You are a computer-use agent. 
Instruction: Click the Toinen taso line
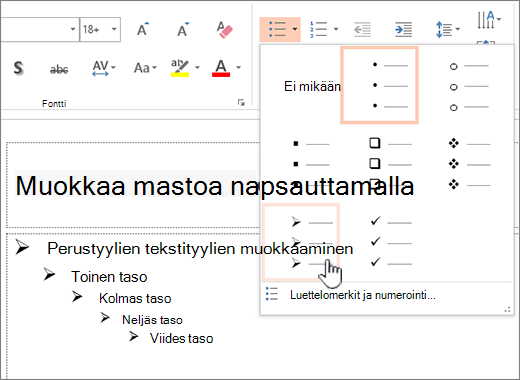[109, 277]
